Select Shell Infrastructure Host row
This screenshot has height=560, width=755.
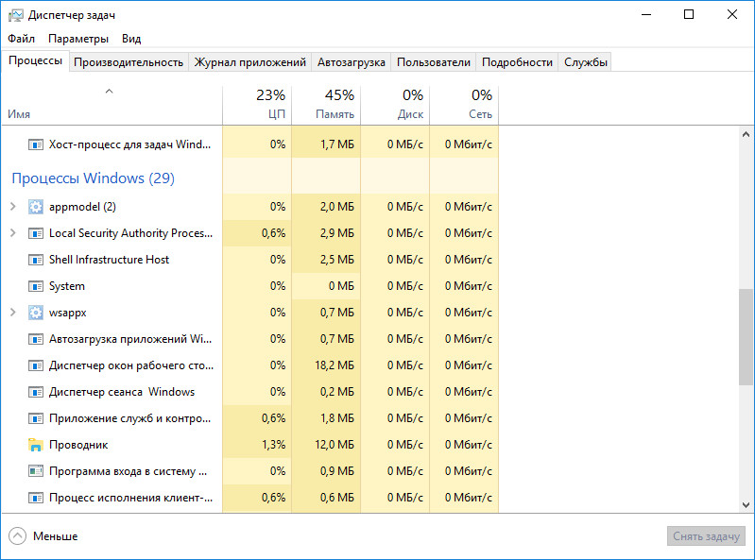(249, 260)
